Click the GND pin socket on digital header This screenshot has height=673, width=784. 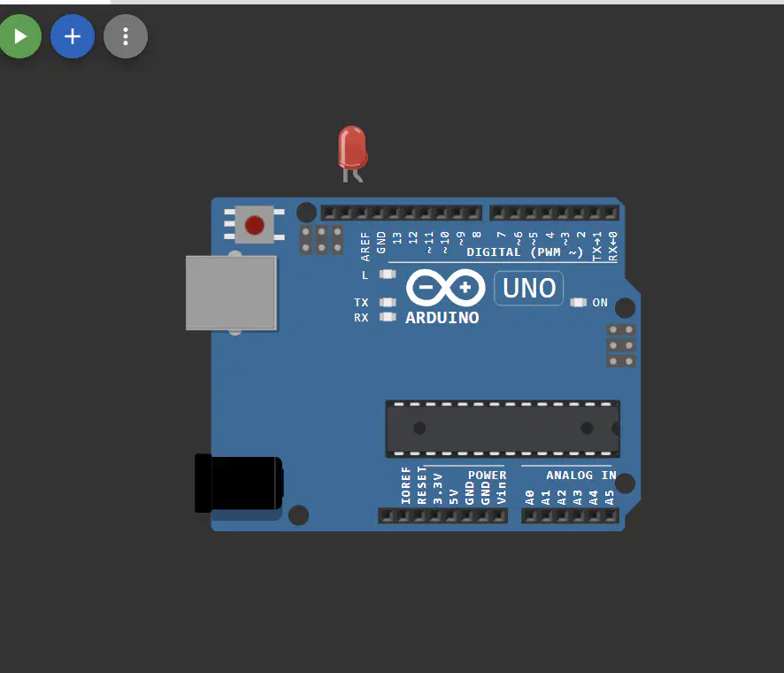377,213
